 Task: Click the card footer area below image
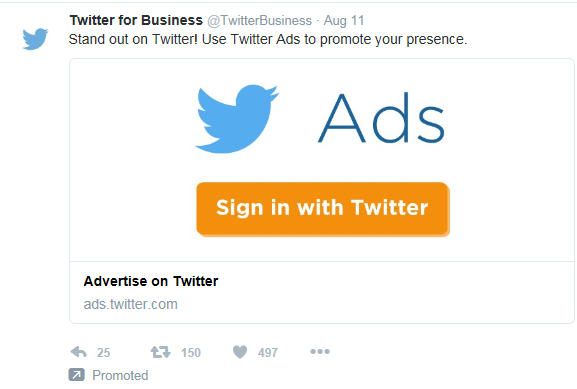coord(322,293)
